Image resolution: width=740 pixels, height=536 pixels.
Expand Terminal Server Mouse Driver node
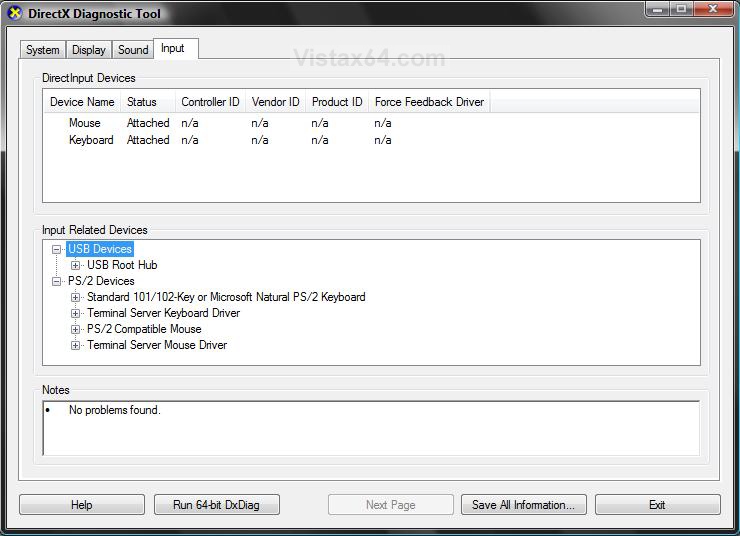pyautogui.click(x=76, y=345)
